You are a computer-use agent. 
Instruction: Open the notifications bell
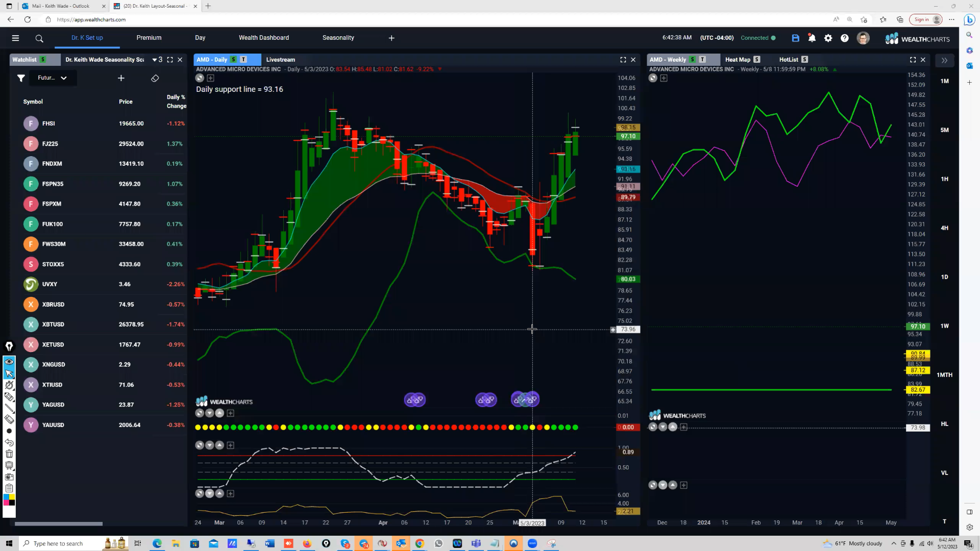pos(812,38)
